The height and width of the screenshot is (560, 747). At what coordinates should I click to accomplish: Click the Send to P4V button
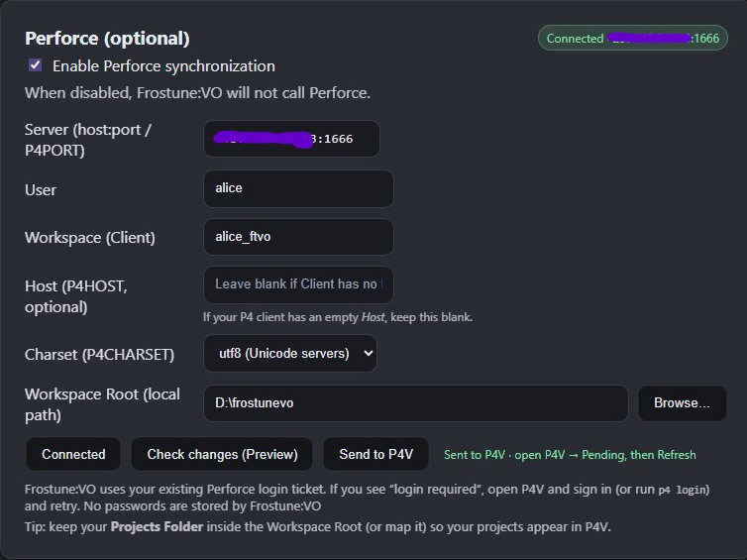(375, 454)
